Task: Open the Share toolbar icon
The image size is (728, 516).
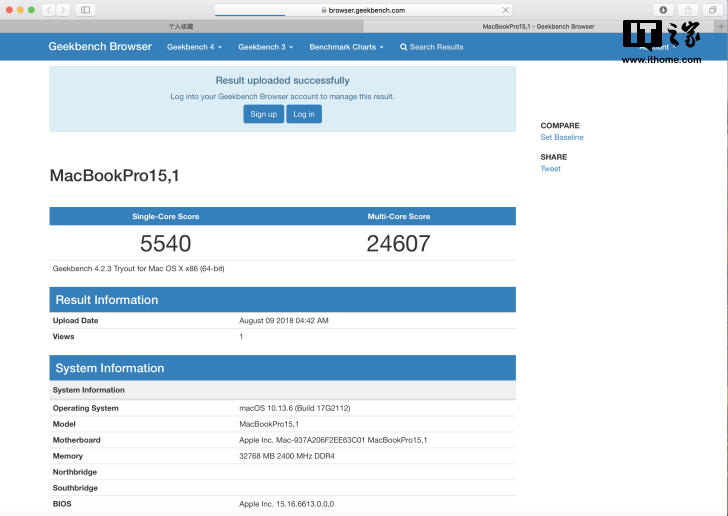Action: pos(688,10)
